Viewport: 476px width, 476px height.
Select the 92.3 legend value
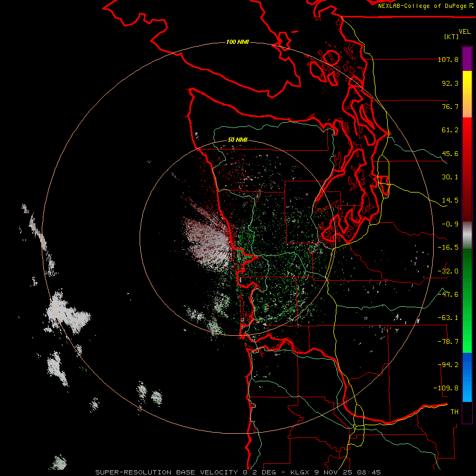coord(450,83)
